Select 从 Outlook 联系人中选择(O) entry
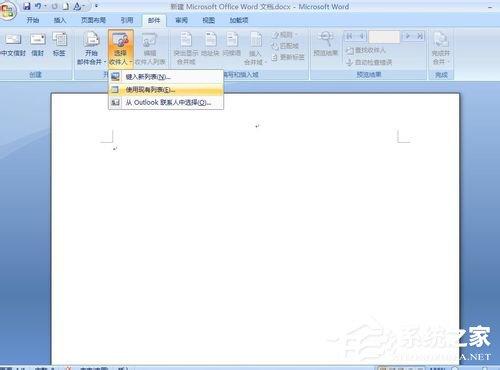Image resolution: width=500 pixels, height=370 pixels. pos(166,102)
